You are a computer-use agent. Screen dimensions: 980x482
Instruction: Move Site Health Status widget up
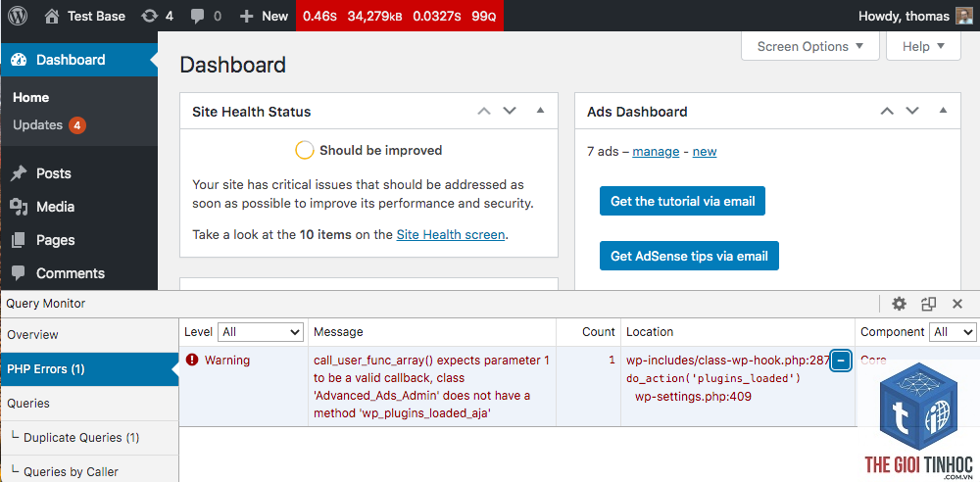[484, 112]
